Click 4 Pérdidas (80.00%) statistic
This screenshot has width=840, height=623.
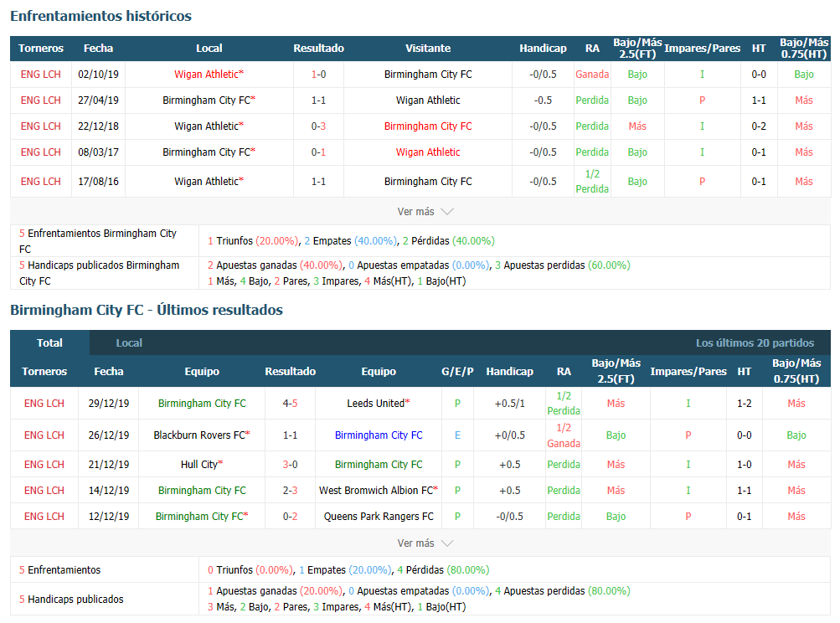pyautogui.click(x=443, y=570)
